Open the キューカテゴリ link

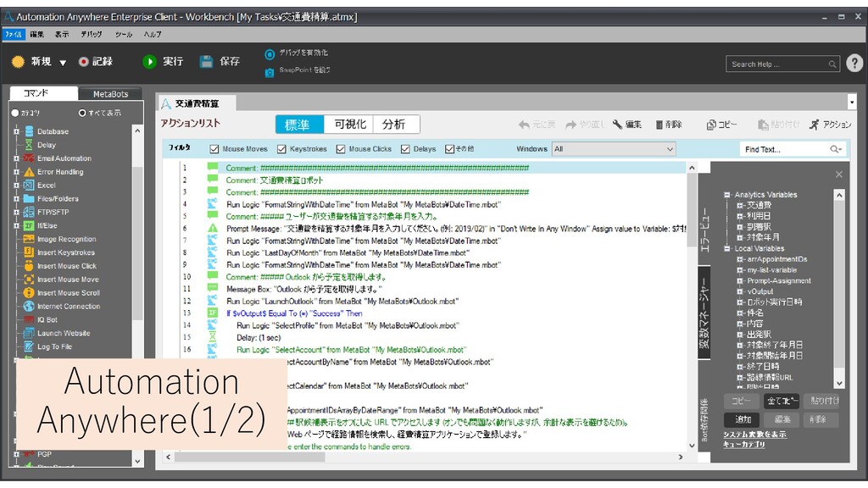pyautogui.click(x=744, y=444)
